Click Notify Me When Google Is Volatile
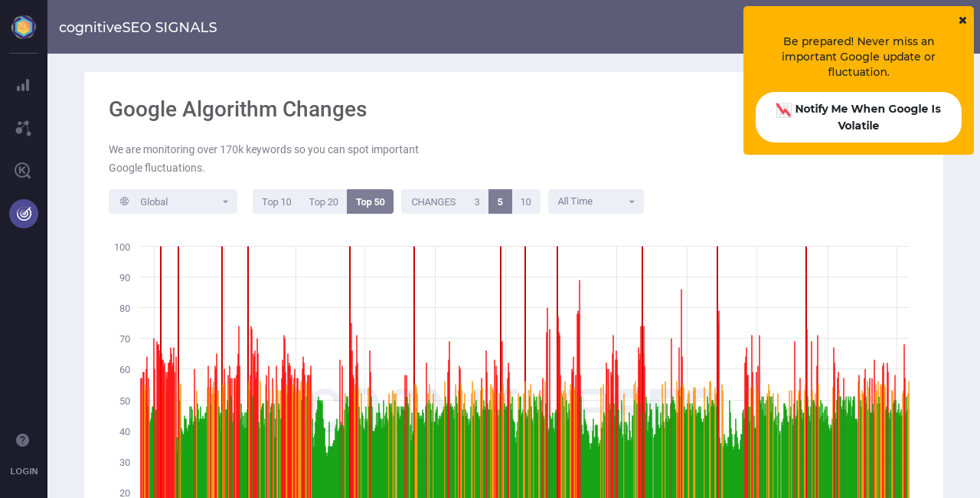This screenshot has width=980, height=498. point(857,116)
